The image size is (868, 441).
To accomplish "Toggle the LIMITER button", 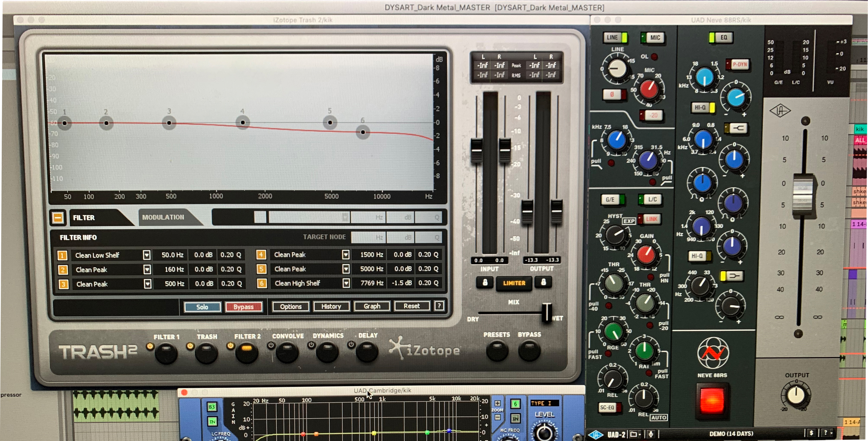I will pyautogui.click(x=514, y=283).
